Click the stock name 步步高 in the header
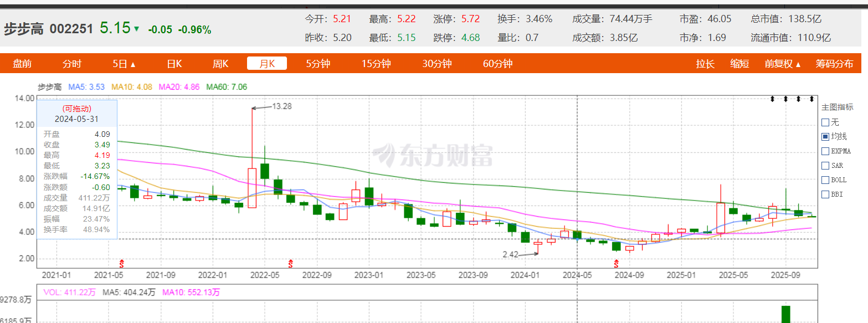The height and width of the screenshot is (323, 868). coord(24,29)
